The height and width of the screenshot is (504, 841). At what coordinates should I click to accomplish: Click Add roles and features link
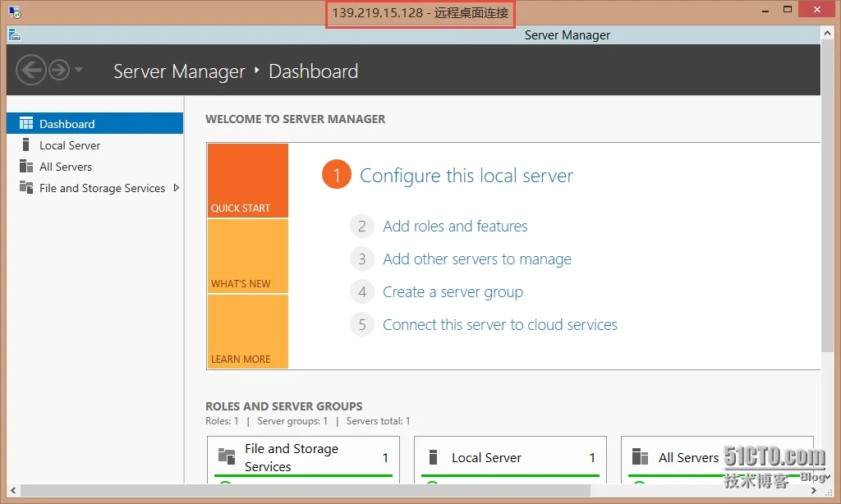pyautogui.click(x=455, y=227)
